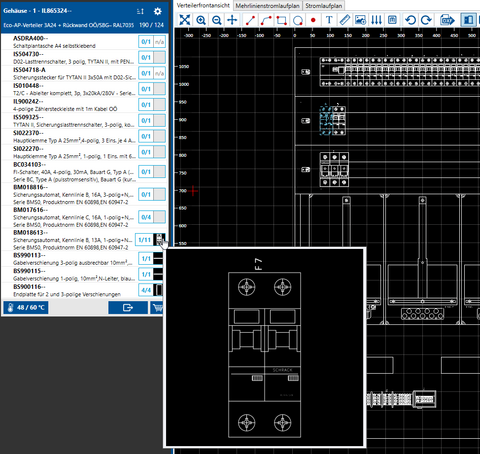
Task: Toggle the side panel view button
Action: point(468,20)
